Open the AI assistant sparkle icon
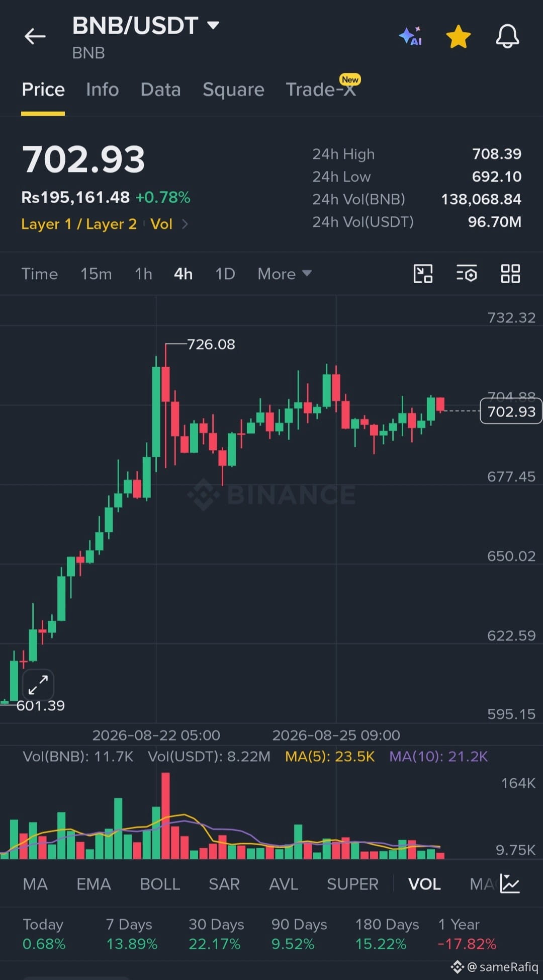Screen dimensions: 543x980 click(x=410, y=36)
